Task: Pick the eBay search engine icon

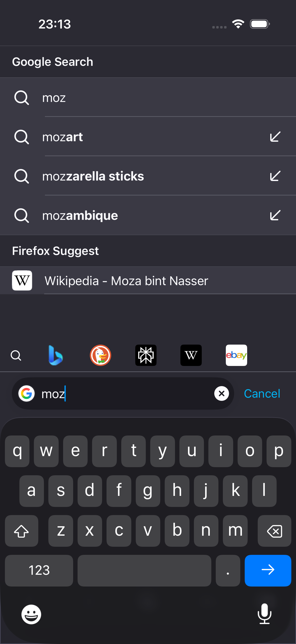Action: pos(236,355)
